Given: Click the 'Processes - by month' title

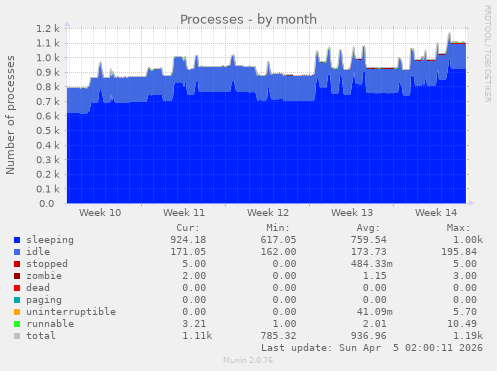Looking at the screenshot, I should coord(248,19).
